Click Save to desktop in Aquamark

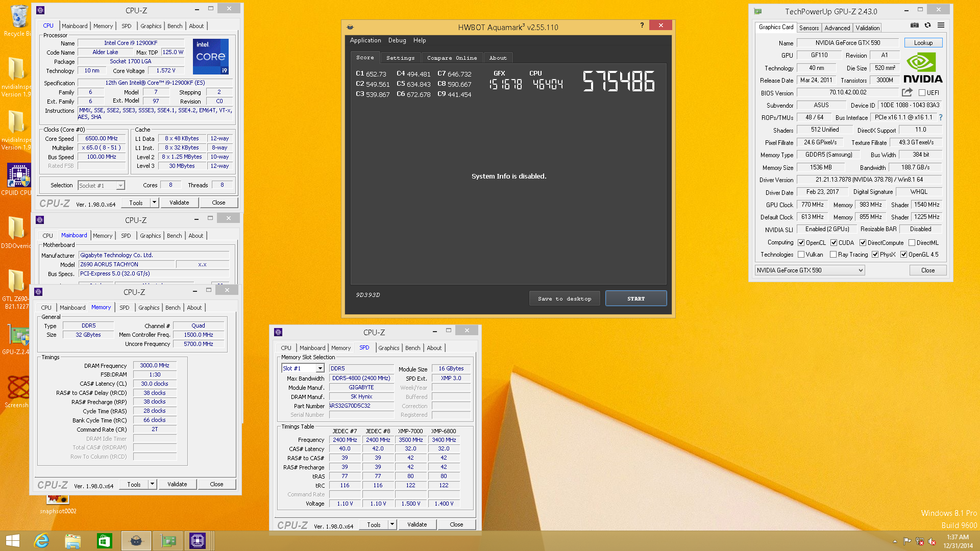(565, 298)
